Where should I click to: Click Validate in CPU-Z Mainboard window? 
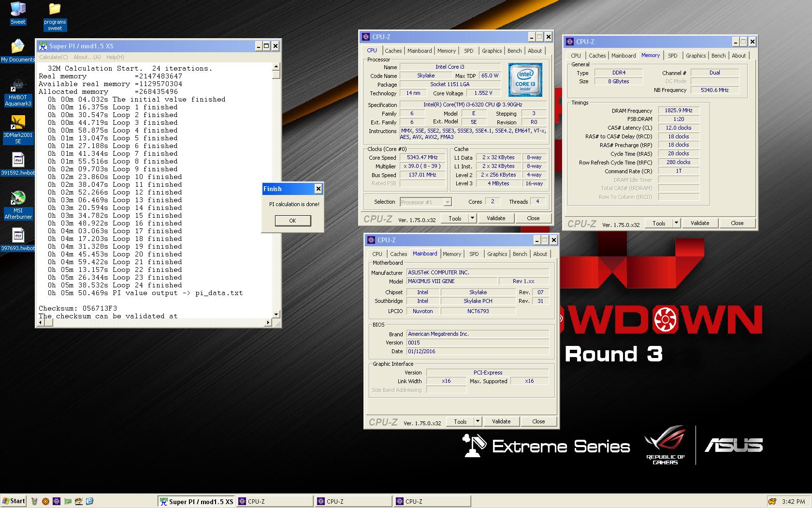pyautogui.click(x=501, y=421)
